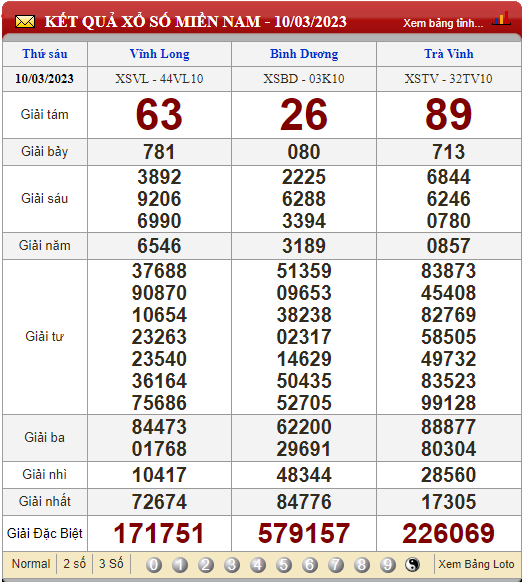Viewport: 522px width, 582px height.
Task: Select Giải năm number 6546
Action: pyautogui.click(x=159, y=246)
